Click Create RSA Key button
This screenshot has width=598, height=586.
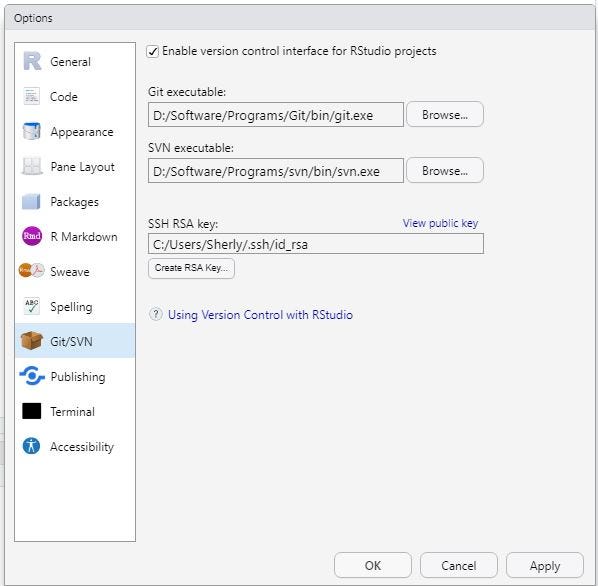point(191,268)
